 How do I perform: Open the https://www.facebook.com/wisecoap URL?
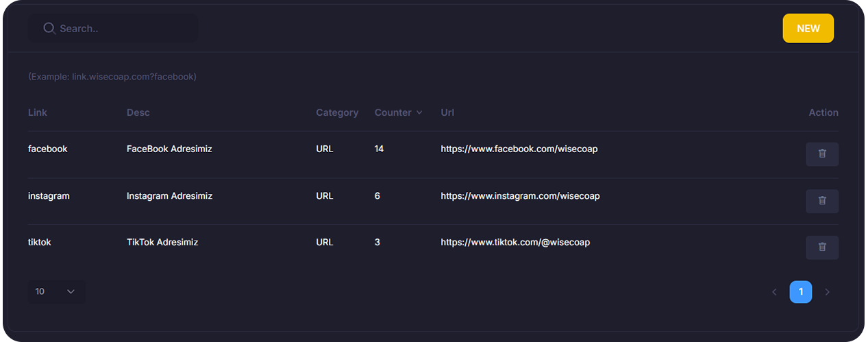pos(519,149)
